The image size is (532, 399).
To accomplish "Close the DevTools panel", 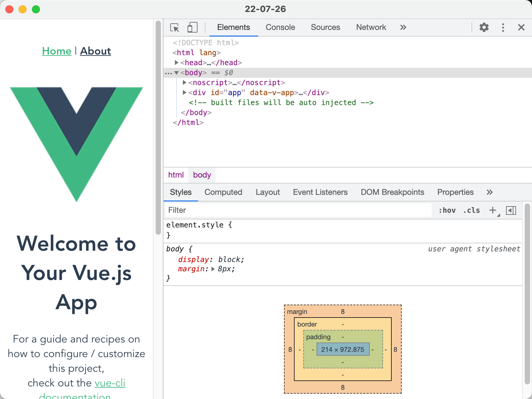I will [x=521, y=27].
